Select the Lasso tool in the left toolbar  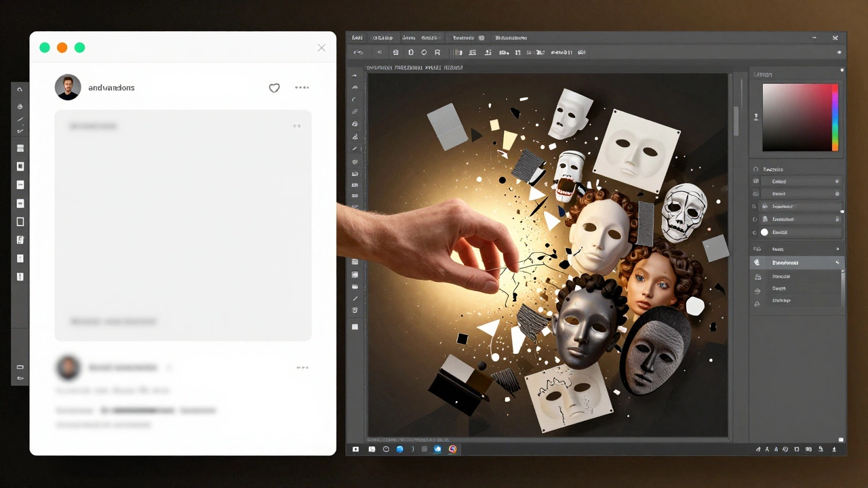click(355, 100)
